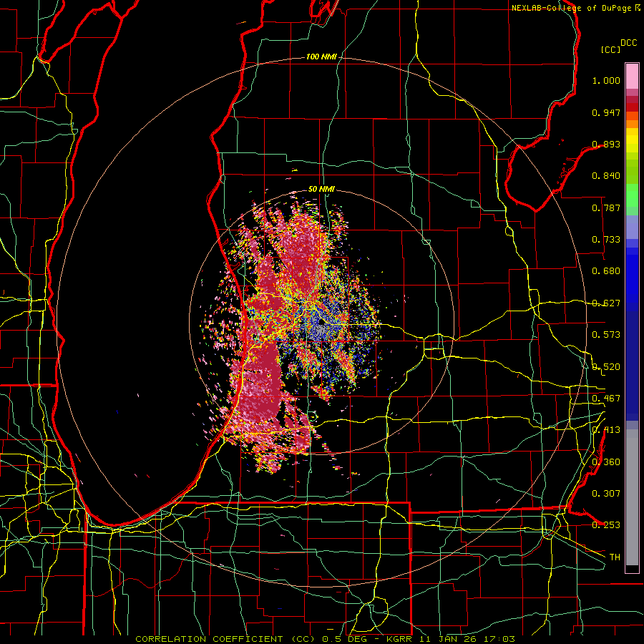Click the 50 NMI range ring label

click(x=321, y=189)
